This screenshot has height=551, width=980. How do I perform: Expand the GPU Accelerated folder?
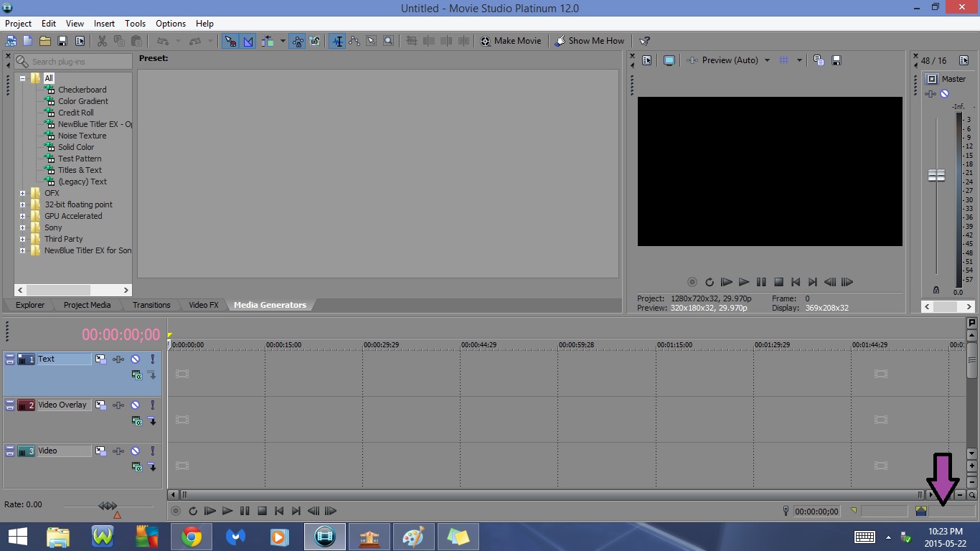(22, 216)
